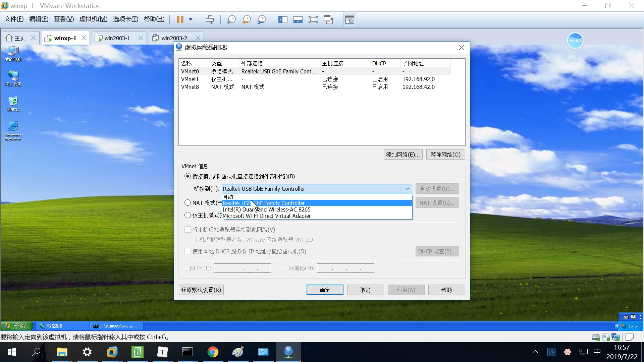Toggle the library sidebar view icon
644x362 pixels.
(x=283, y=19)
